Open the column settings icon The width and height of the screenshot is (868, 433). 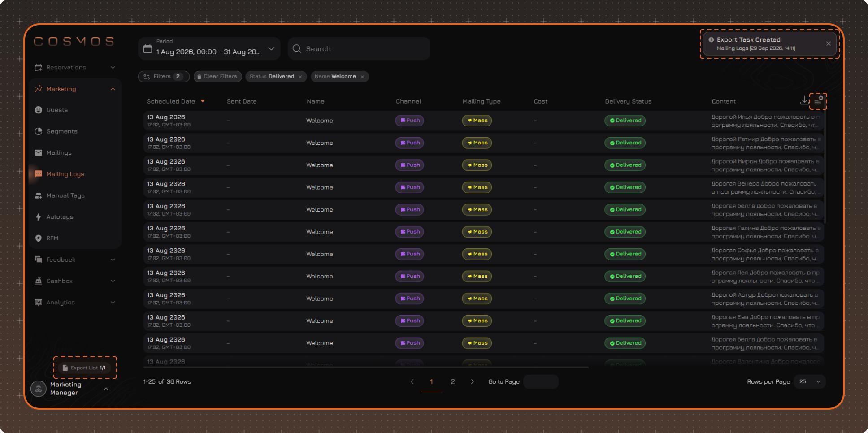[x=818, y=101]
